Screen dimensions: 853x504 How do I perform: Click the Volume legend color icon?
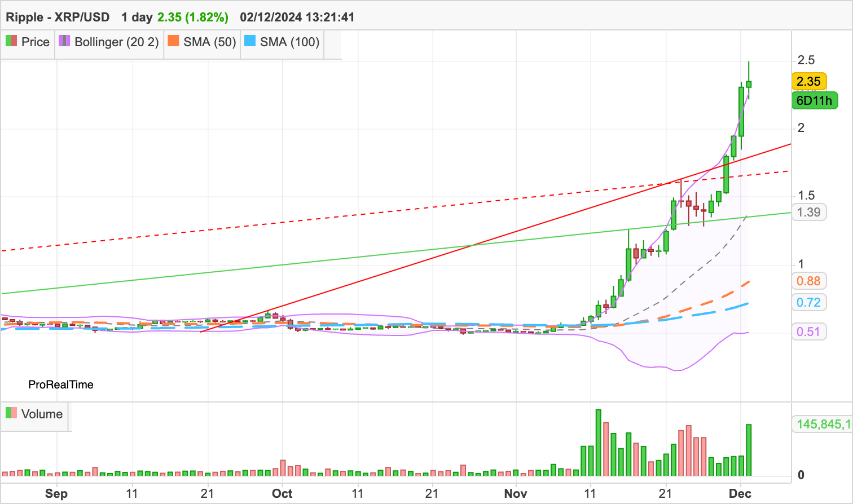(x=11, y=413)
